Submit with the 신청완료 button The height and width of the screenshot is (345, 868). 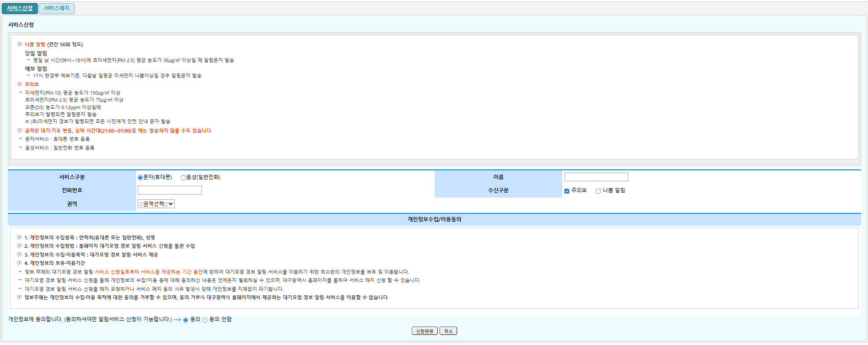click(425, 331)
